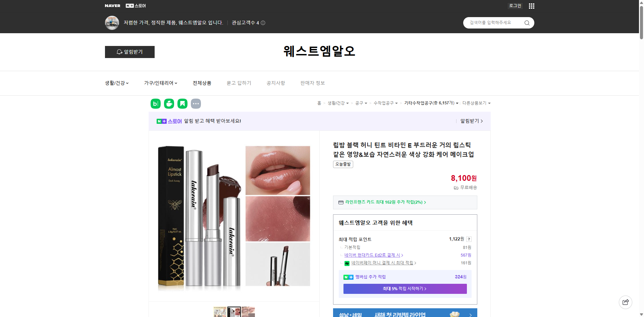644x317 pixels.
Task: Open the 네이버 현대카드 Ed2로 결제 시 link
Action: tap(373, 255)
